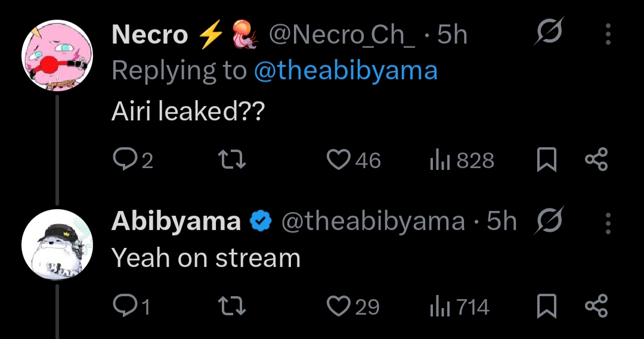View analytics showing 828 views
The height and width of the screenshot is (339, 644).
click(439, 160)
